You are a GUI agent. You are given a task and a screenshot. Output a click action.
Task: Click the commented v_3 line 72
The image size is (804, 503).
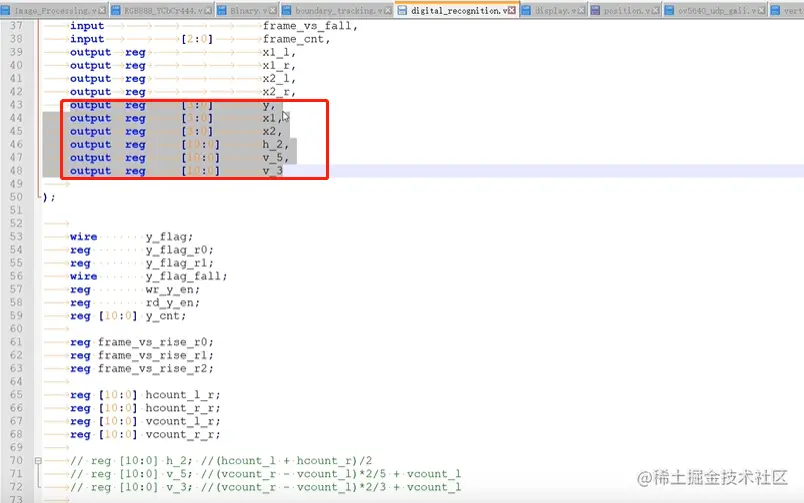coord(266,487)
